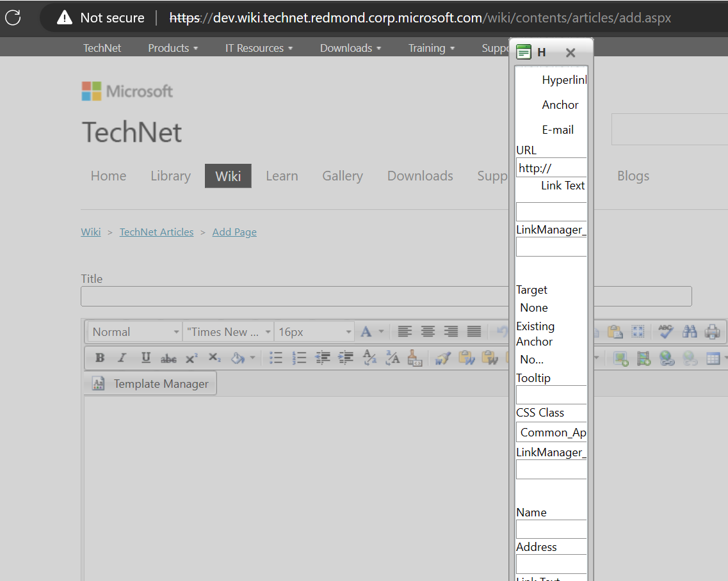Screen dimensions: 728x581
Task: Apply italic formatting to text
Action: tap(122, 358)
